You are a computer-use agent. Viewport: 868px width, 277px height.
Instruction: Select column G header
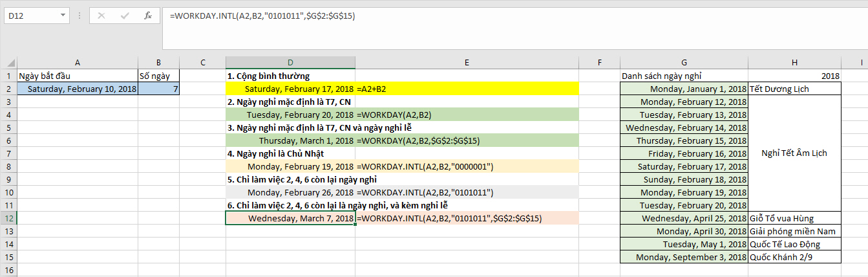point(684,62)
